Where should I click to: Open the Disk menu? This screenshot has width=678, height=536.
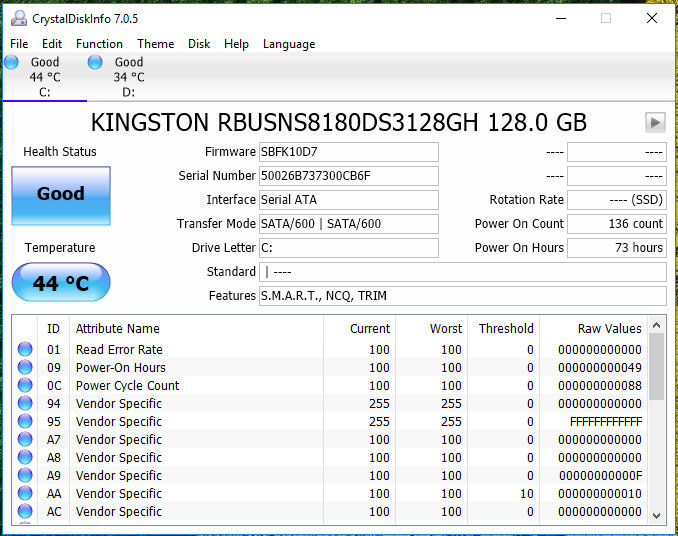click(x=199, y=44)
